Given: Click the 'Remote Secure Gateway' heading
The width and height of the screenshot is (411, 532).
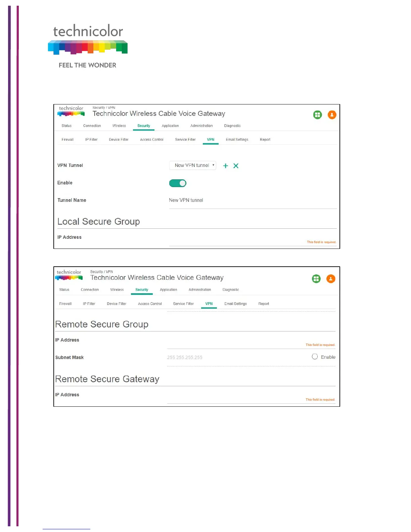Looking at the screenshot, I should point(107,379).
